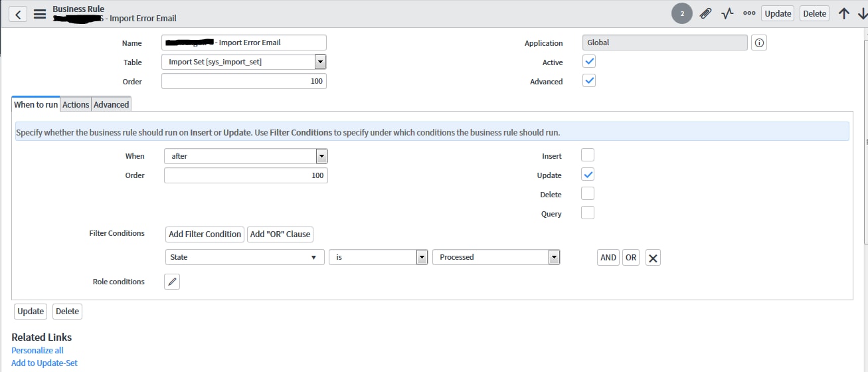Open the hamburger context menu icon
The width and height of the screenshot is (868, 372).
click(x=40, y=14)
